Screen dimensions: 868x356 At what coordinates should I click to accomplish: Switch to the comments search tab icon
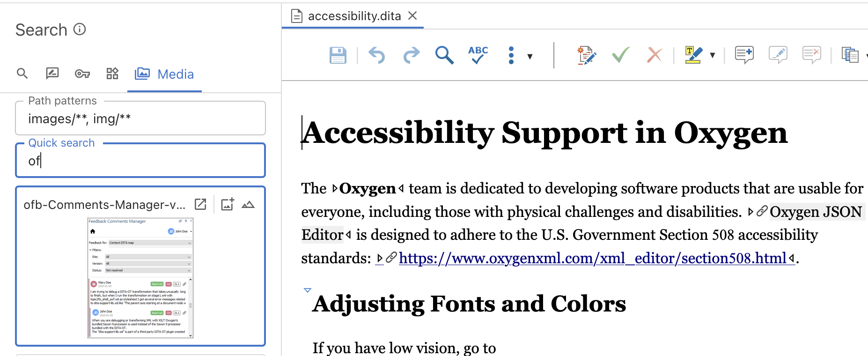[x=52, y=74]
